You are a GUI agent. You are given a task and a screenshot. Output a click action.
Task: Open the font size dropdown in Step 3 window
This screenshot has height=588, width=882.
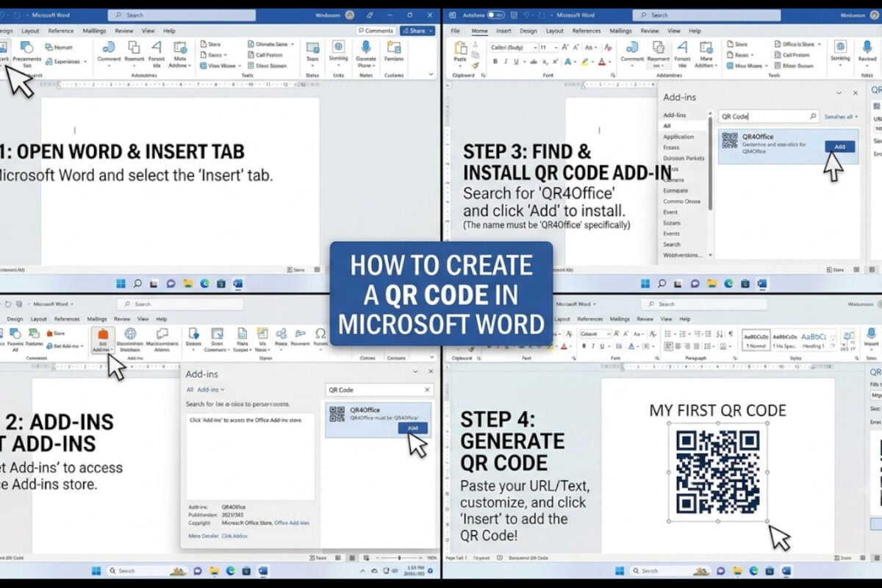click(x=556, y=48)
